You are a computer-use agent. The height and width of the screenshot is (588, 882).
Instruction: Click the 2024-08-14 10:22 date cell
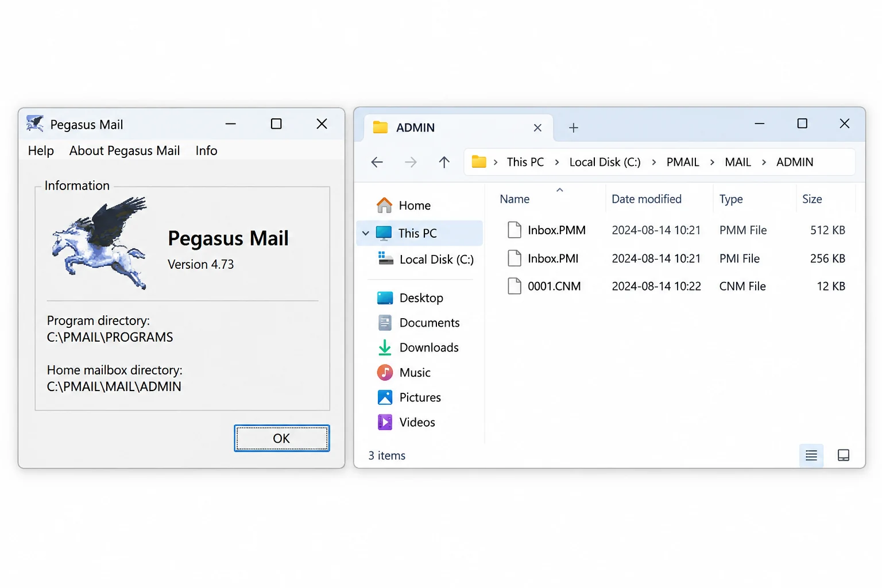656,286
